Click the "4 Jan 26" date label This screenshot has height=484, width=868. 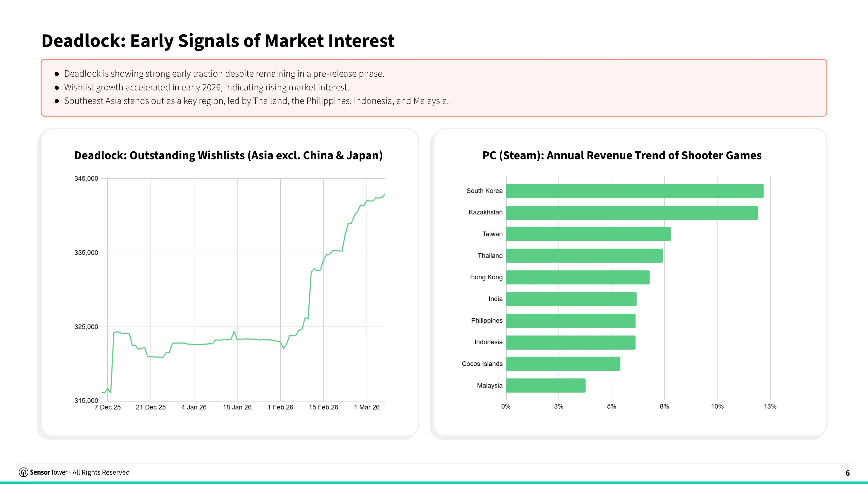(x=194, y=407)
